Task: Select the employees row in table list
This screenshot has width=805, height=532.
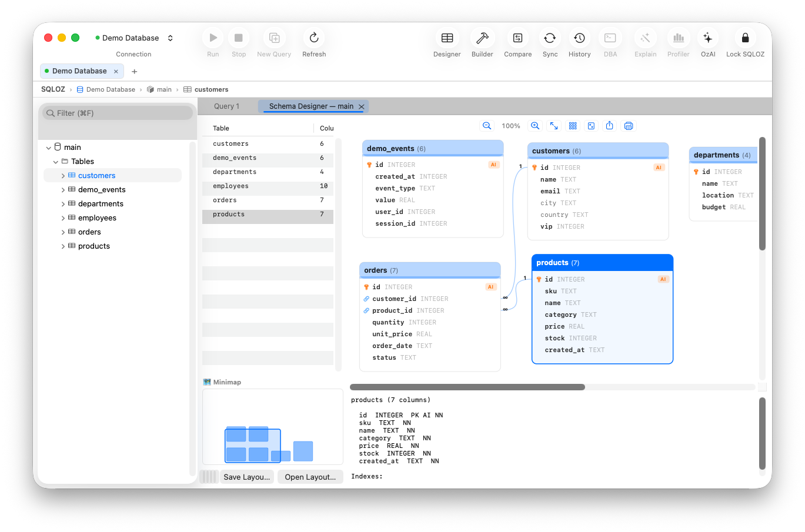Action: pos(268,186)
